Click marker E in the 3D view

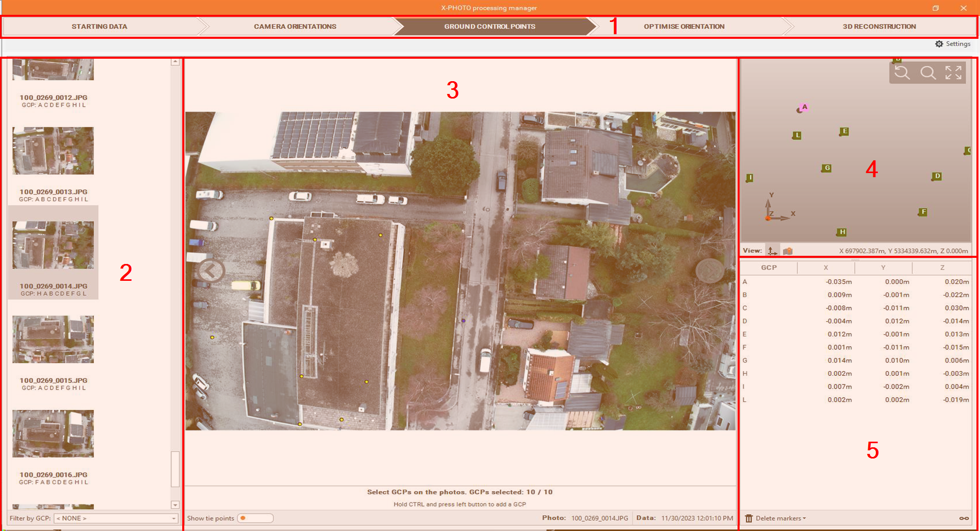pos(844,132)
